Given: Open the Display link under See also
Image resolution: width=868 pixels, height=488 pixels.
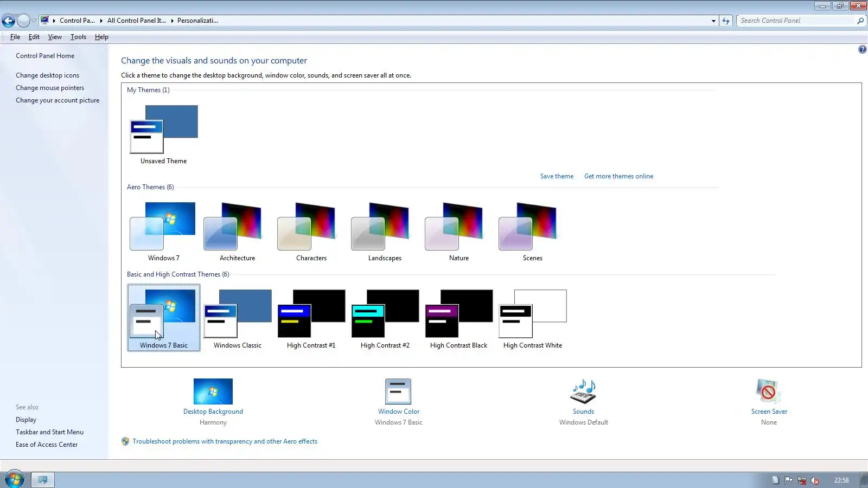Looking at the screenshot, I should [x=26, y=420].
